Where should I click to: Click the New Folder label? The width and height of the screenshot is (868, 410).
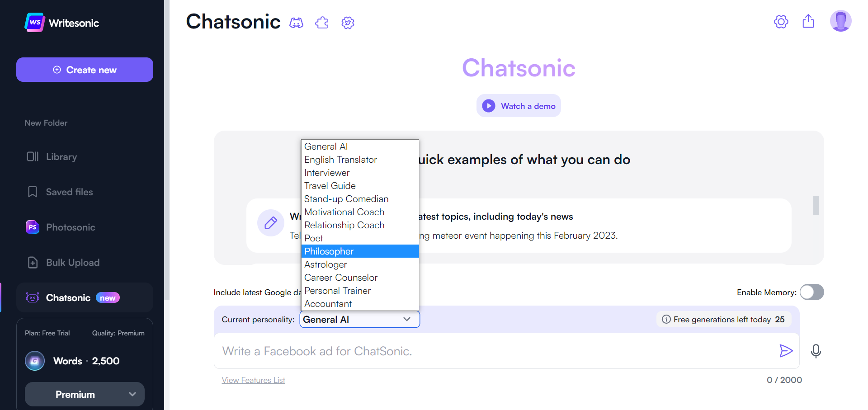pos(46,123)
